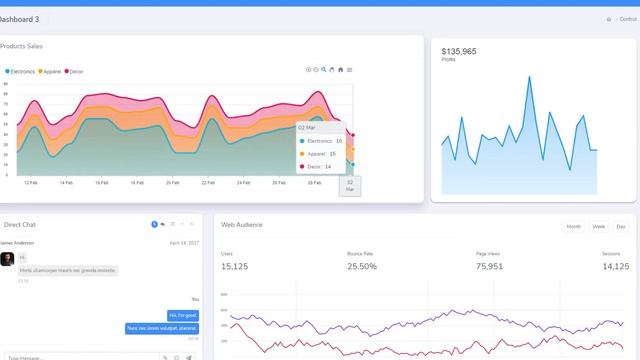Click James Anderson's avatar photo

pyautogui.click(x=7, y=259)
